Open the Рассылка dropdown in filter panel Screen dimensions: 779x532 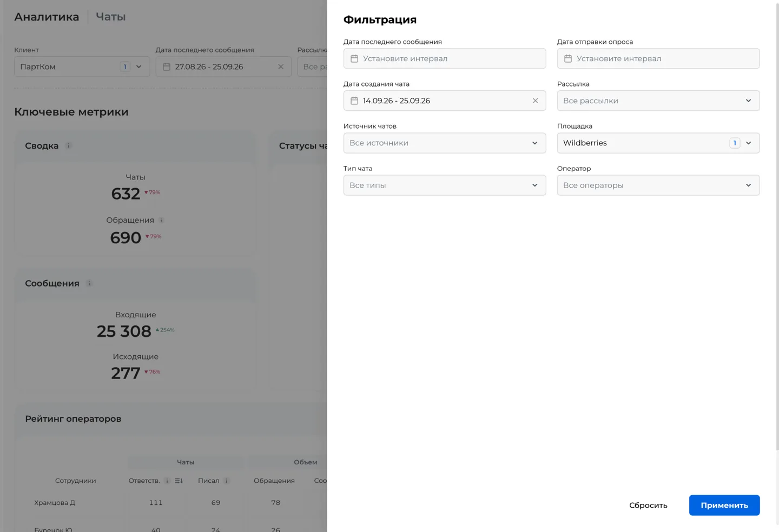point(658,101)
